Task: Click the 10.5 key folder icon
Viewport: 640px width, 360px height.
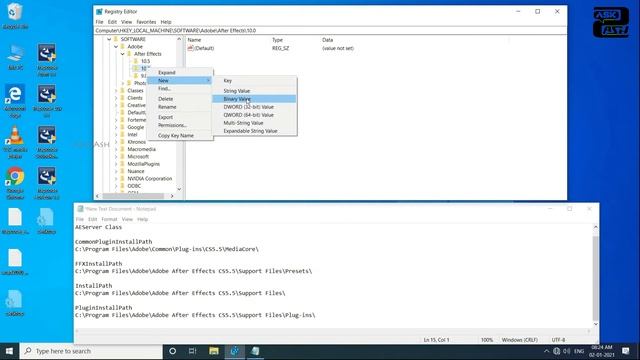Action: (x=136, y=61)
